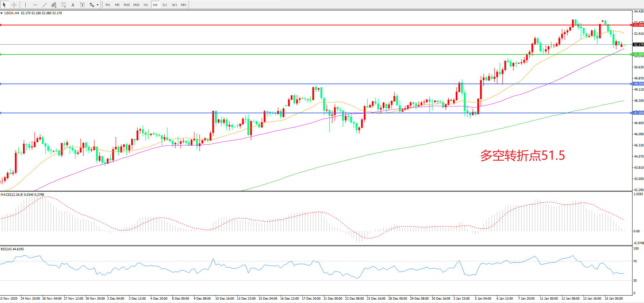Switch chart to D1 timeframe
Viewport: 644px width, 303px height.
(165, 5)
